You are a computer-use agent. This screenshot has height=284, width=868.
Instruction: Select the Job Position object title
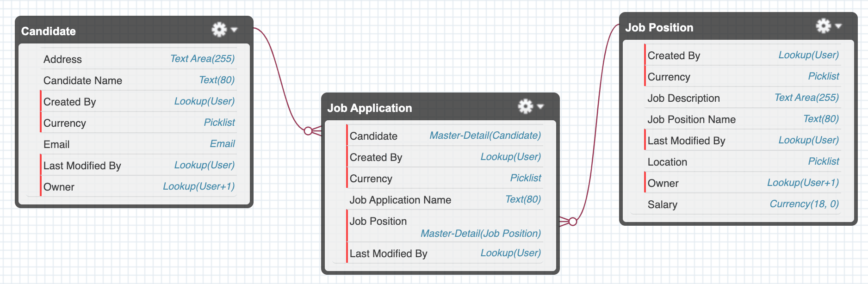[x=659, y=27]
